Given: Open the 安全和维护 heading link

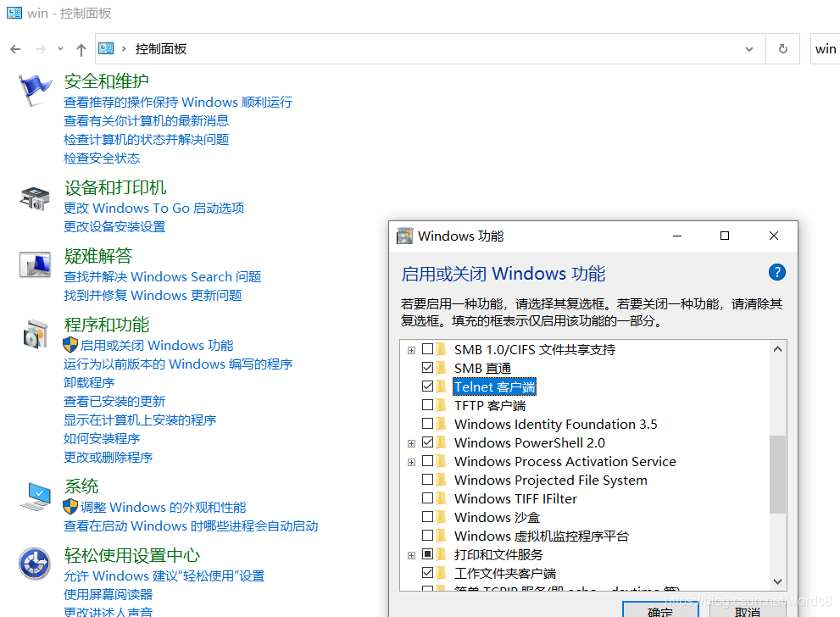Looking at the screenshot, I should [107, 81].
